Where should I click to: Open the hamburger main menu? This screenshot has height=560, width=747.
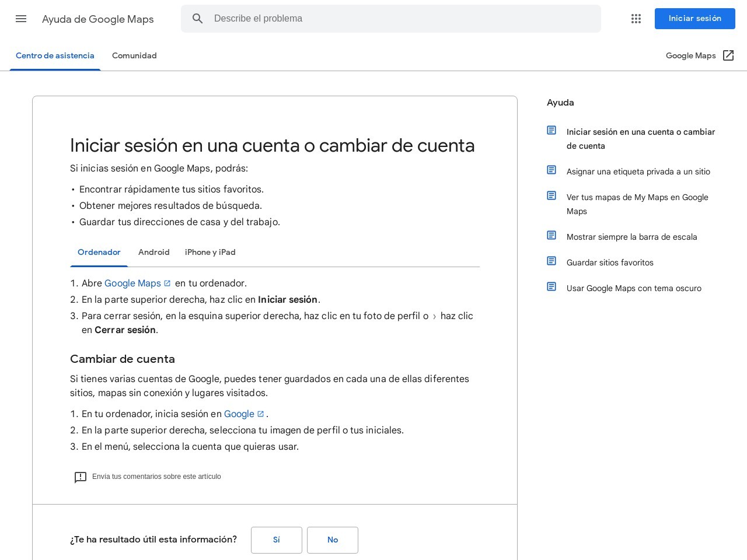[x=21, y=19]
